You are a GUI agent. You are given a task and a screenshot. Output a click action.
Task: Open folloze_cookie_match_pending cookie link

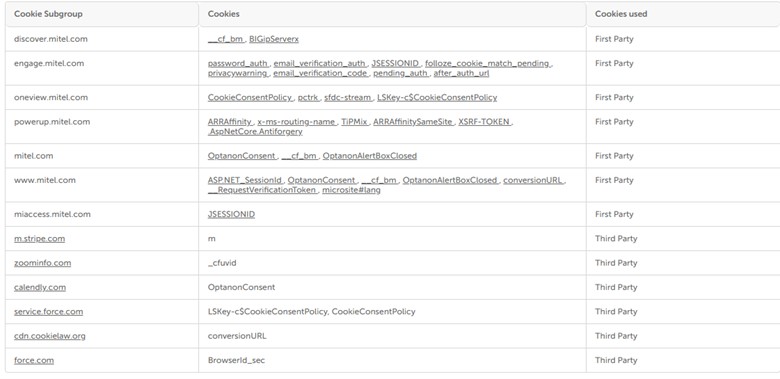point(487,64)
